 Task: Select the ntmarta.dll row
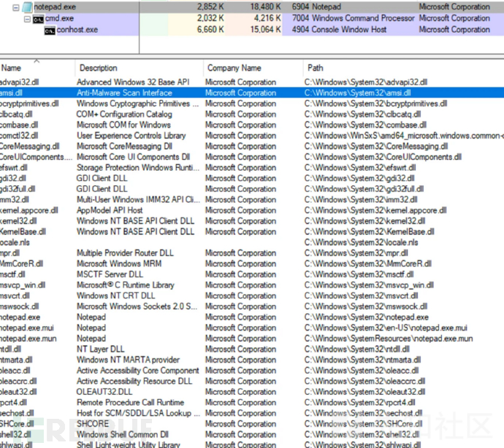tap(252, 360)
